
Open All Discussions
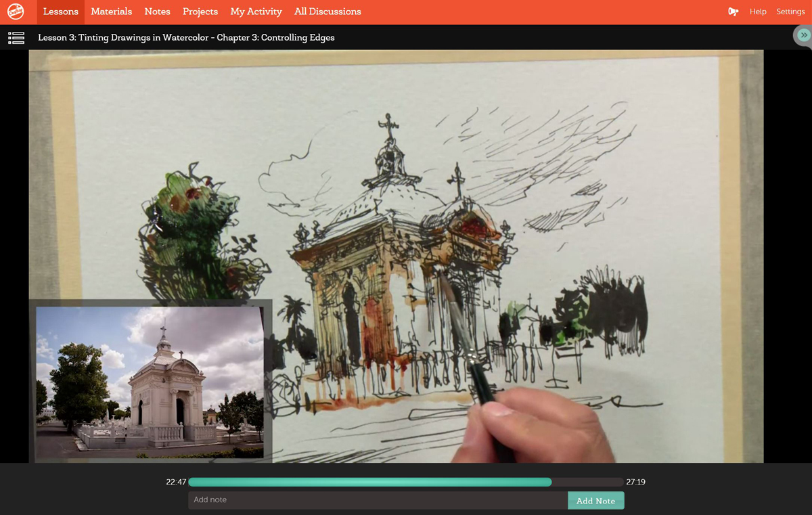click(328, 11)
